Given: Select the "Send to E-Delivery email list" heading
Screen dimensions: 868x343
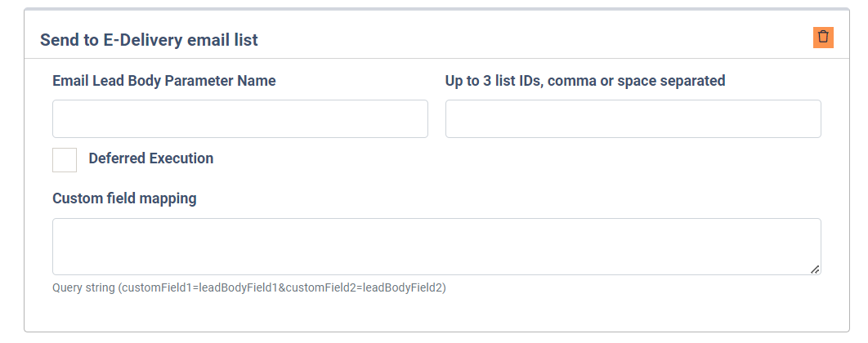Looking at the screenshot, I should click(x=149, y=40).
